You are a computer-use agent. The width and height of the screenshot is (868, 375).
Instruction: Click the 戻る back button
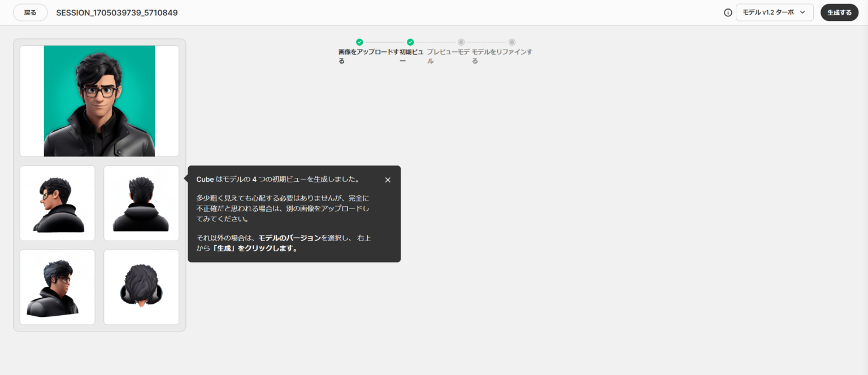pyautogui.click(x=30, y=12)
